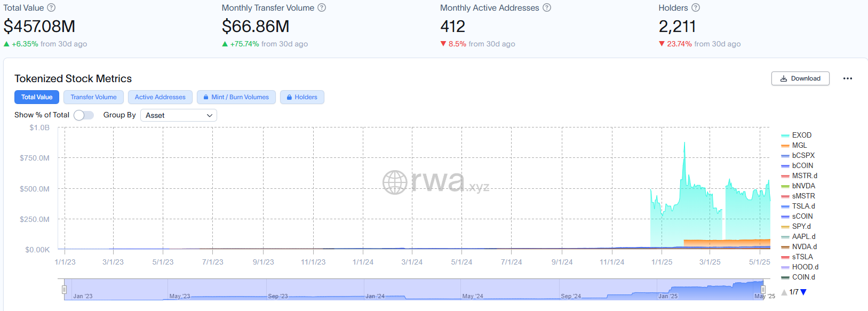The image size is (868, 311).
Task: Toggle EXOD series in legend
Action: pyautogui.click(x=796, y=135)
